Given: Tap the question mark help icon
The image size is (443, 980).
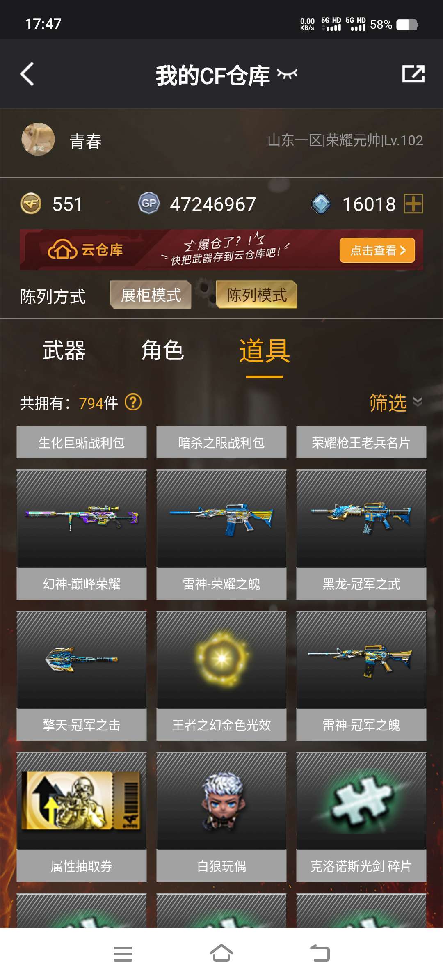Looking at the screenshot, I should tap(133, 402).
